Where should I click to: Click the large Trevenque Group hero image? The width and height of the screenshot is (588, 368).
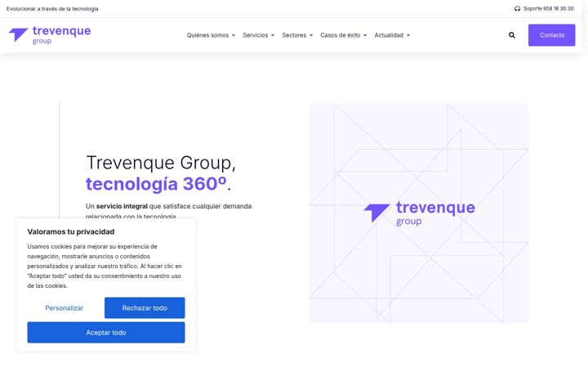coord(419,213)
